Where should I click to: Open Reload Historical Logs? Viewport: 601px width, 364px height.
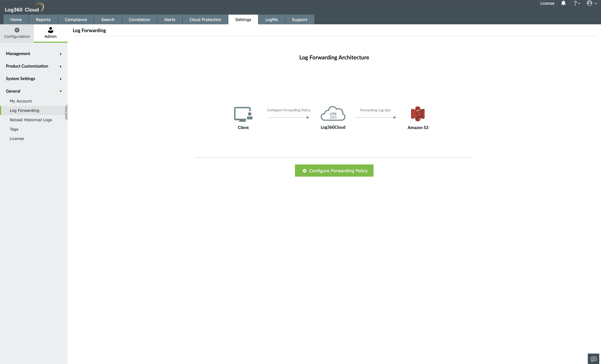click(x=31, y=120)
